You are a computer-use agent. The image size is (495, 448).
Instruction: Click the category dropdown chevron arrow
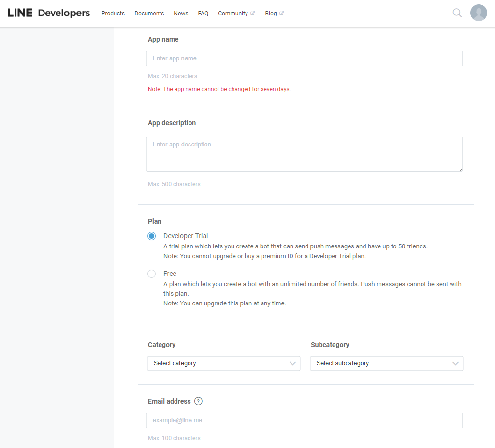292,363
